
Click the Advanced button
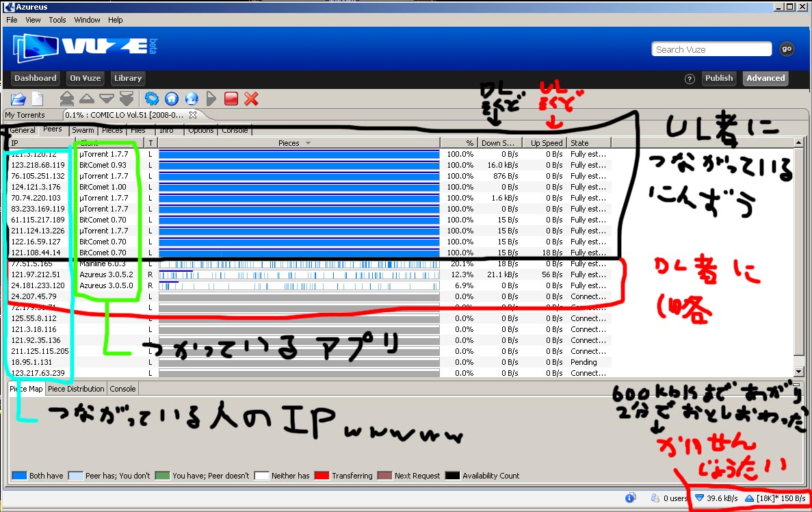click(x=765, y=78)
